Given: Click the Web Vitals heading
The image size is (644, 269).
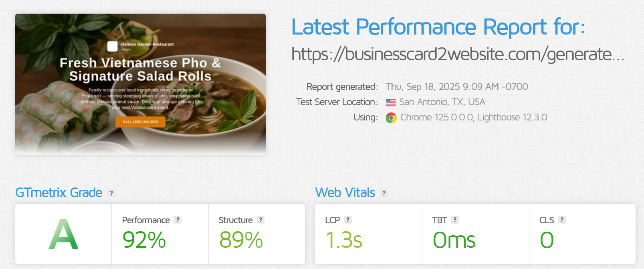Looking at the screenshot, I should (x=345, y=193).
